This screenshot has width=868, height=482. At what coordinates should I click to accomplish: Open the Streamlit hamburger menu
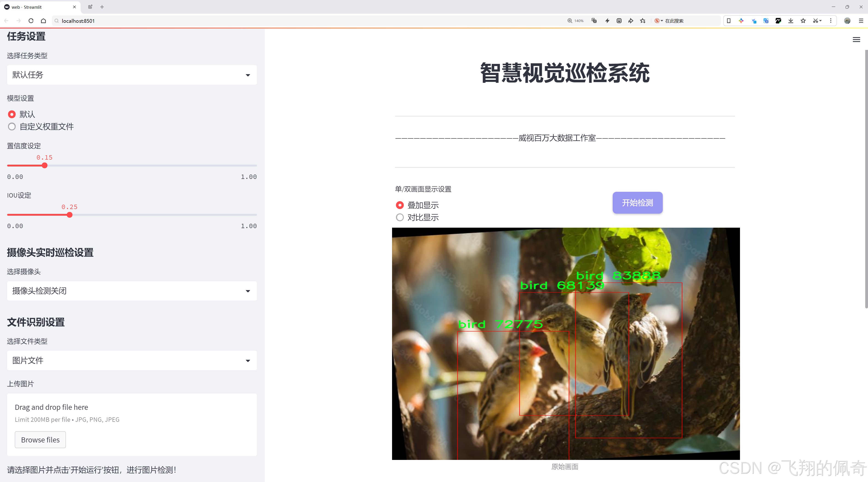pos(856,40)
